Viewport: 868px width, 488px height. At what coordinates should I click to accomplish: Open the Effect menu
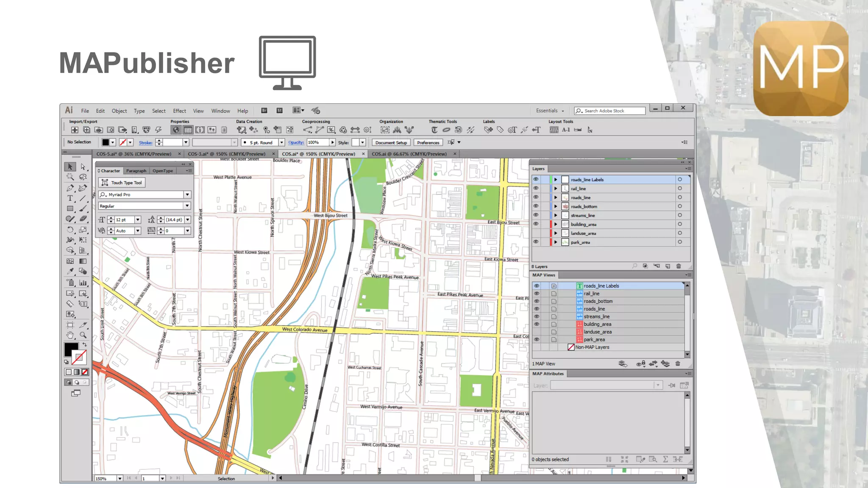coord(179,111)
